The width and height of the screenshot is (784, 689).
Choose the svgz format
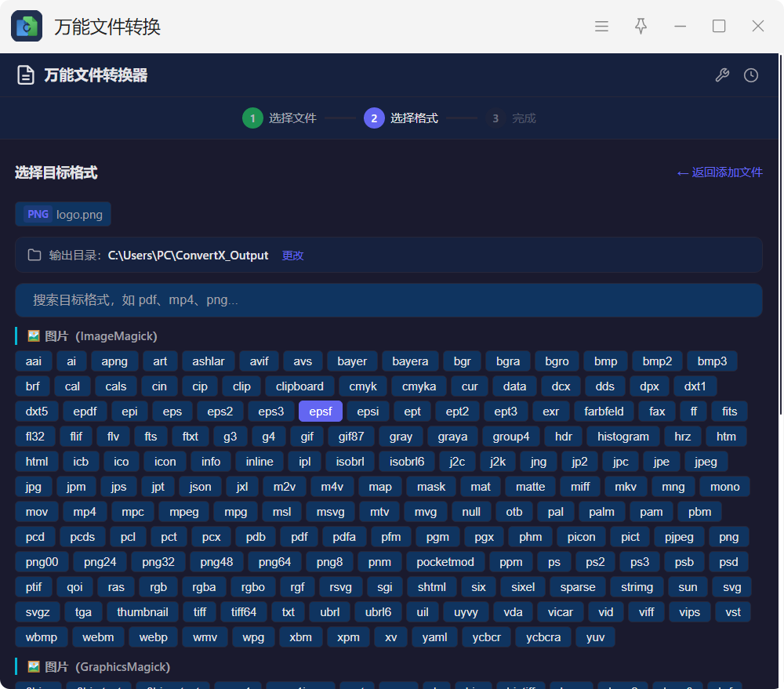(38, 612)
